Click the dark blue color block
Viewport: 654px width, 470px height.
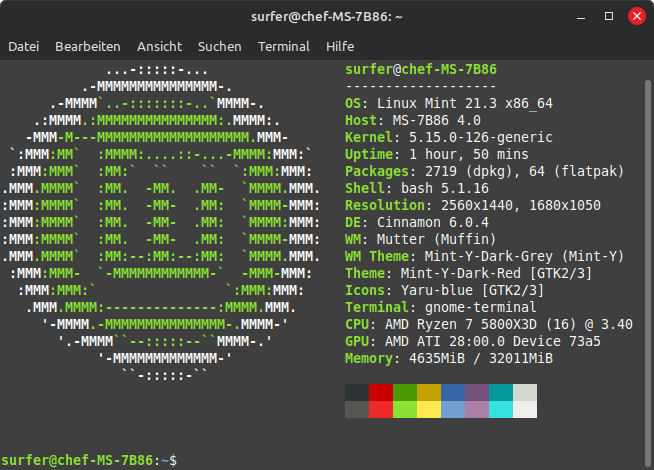[453, 392]
